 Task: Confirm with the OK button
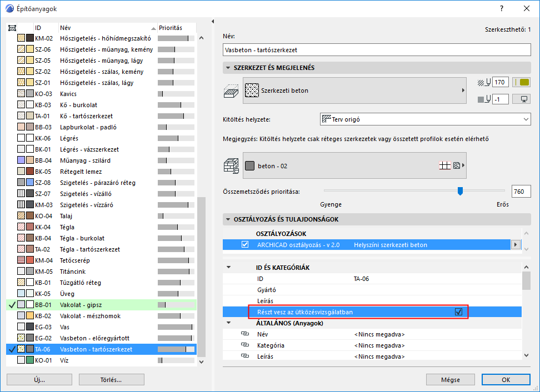(x=506, y=380)
